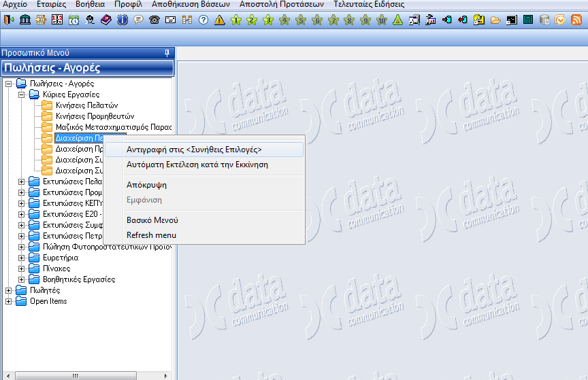The height and width of the screenshot is (380, 588).
Task: Select Κινήσεις Πελατών tree item
Action: pos(86,105)
